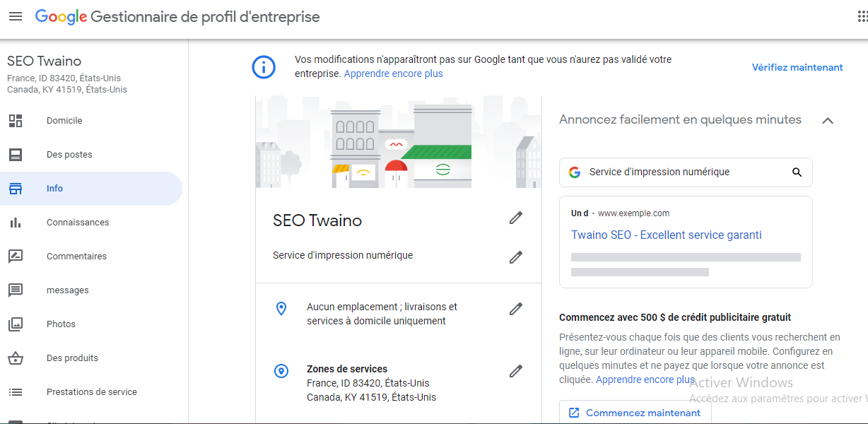Open the Commentaires menu item
The image size is (868, 424).
(x=91, y=257)
